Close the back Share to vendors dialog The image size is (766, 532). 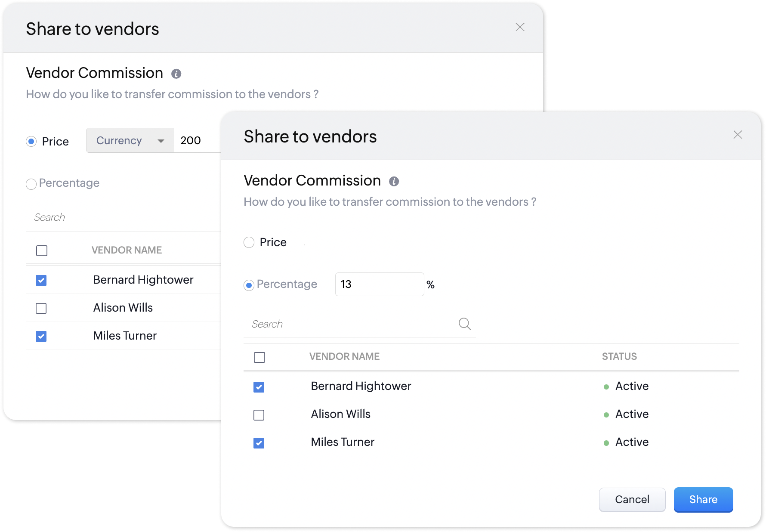tap(520, 27)
